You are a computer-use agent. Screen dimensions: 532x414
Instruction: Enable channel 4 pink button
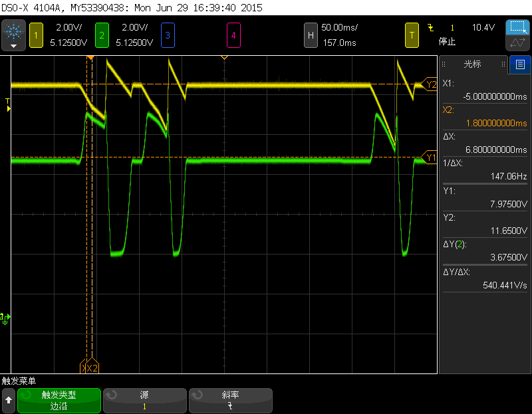pos(233,35)
